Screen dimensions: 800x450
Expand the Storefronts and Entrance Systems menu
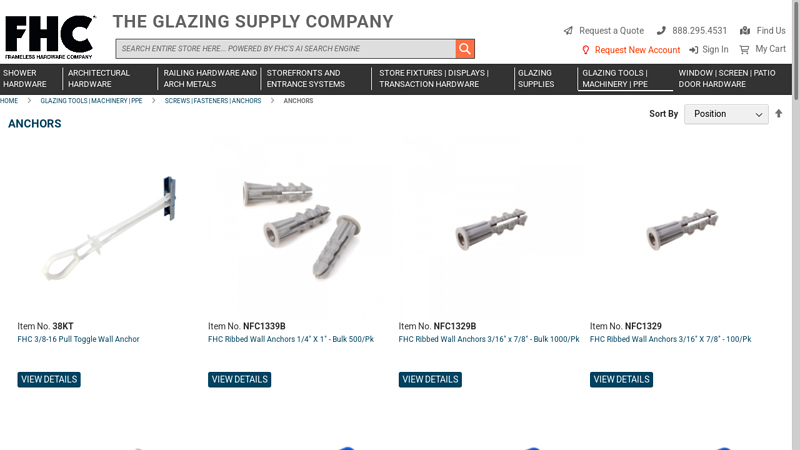(306, 79)
